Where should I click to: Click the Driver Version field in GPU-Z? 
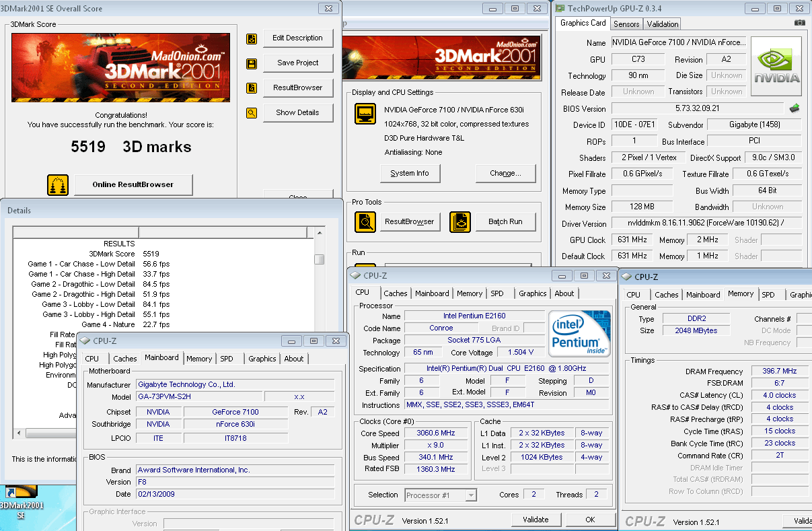[706, 223]
